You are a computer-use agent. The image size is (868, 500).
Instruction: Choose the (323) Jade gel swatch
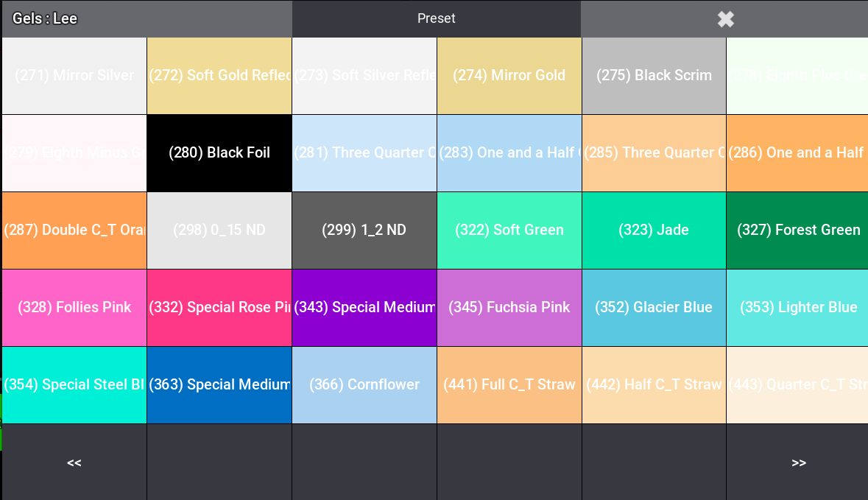point(654,230)
